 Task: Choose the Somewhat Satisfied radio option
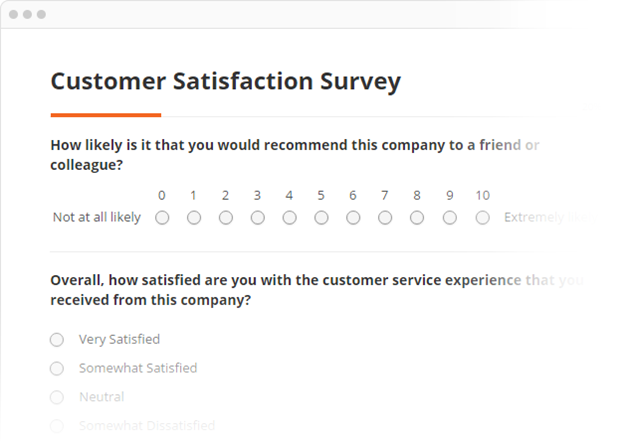pyautogui.click(x=57, y=369)
